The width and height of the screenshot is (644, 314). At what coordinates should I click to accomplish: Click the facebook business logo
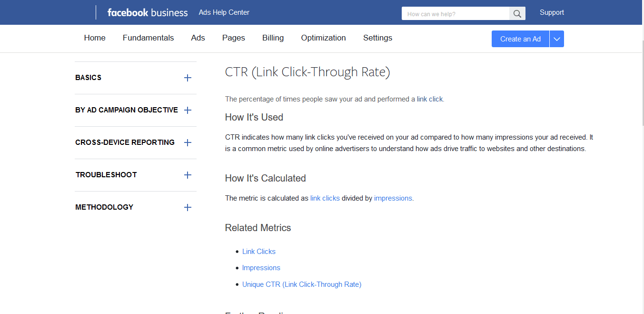click(148, 12)
